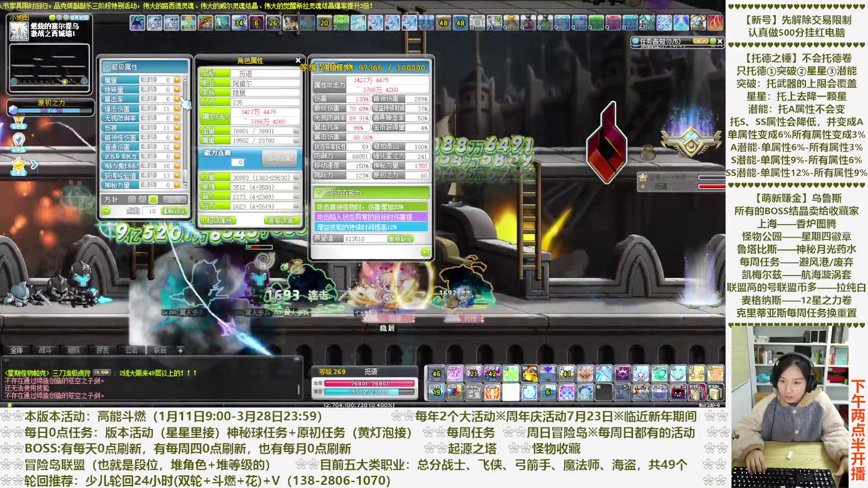
Task: Click the blue MP bar
Action: [369, 392]
